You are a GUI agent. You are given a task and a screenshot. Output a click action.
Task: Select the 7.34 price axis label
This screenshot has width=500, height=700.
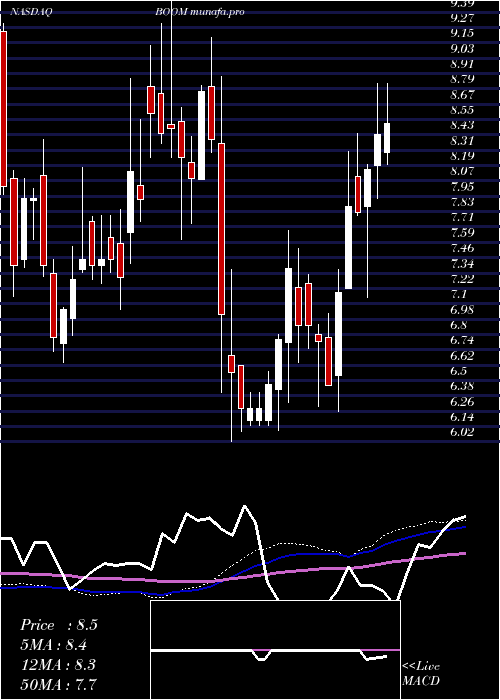click(x=462, y=263)
